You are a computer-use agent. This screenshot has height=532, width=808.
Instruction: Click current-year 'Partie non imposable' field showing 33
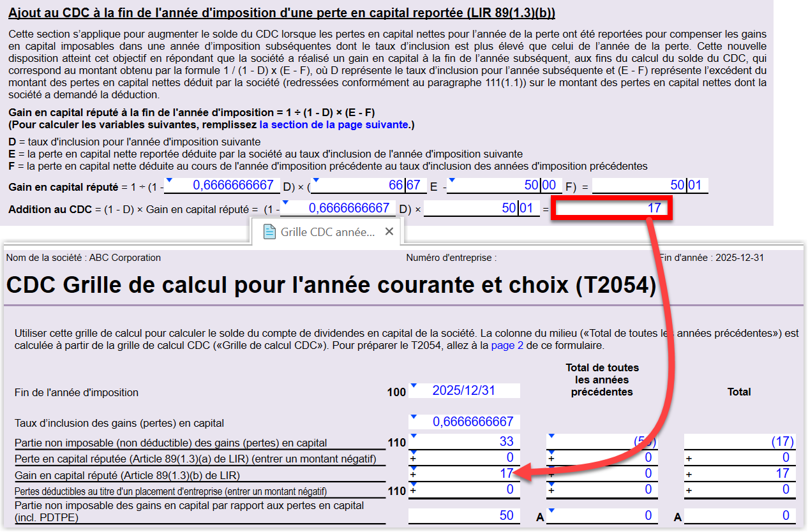click(465, 442)
